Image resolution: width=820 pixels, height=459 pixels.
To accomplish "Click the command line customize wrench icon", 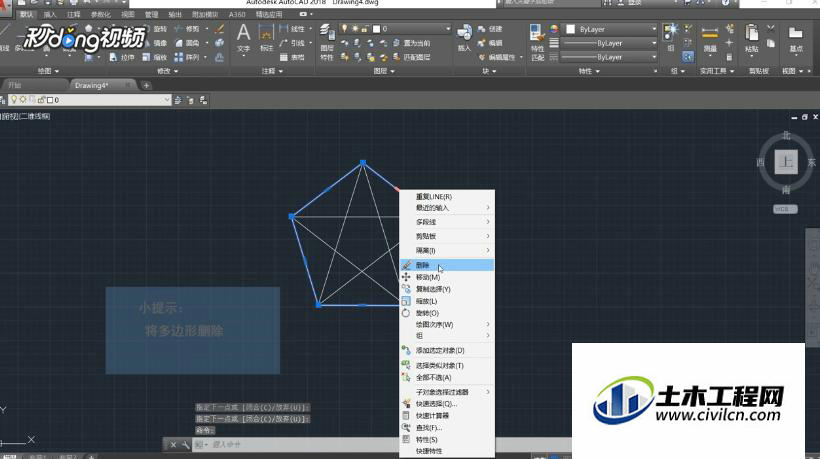I will [x=186, y=444].
